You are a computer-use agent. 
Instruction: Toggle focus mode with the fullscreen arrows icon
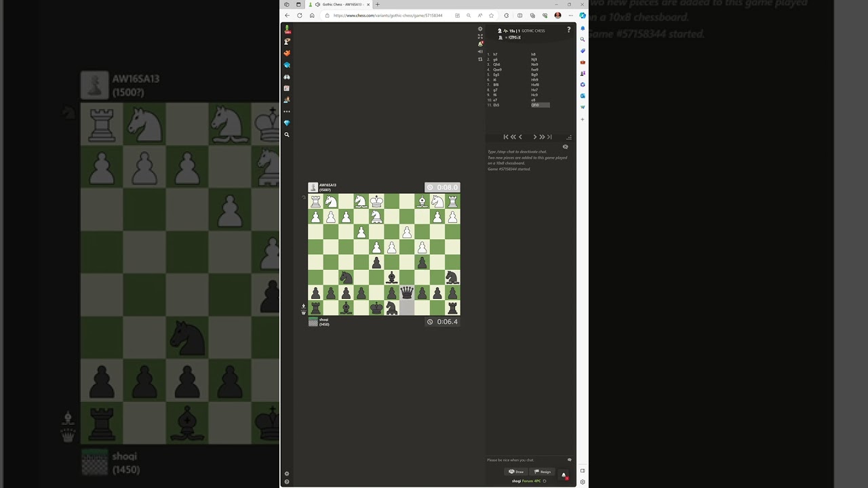pos(480,37)
